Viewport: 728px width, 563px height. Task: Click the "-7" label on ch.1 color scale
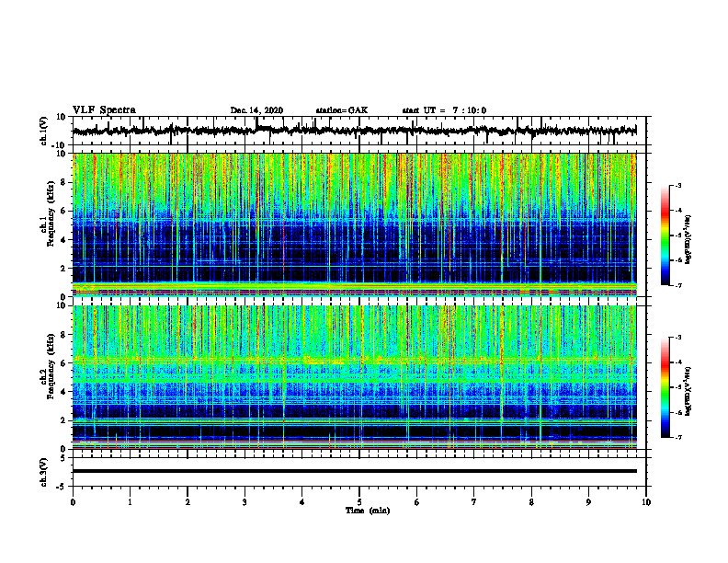[x=678, y=285]
